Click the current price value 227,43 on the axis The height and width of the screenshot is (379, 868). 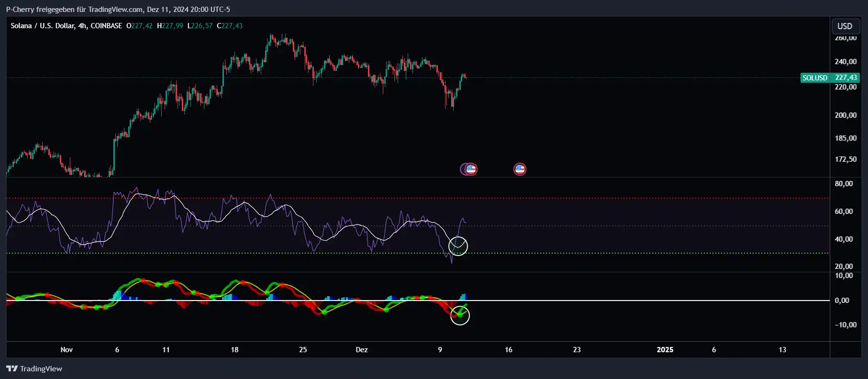846,78
